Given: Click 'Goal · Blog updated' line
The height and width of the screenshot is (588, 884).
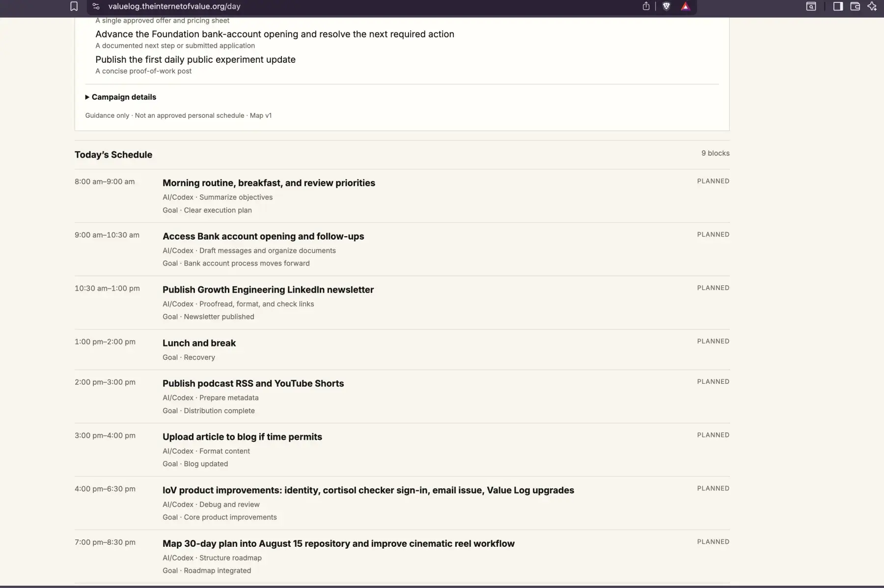Looking at the screenshot, I should coord(195,464).
